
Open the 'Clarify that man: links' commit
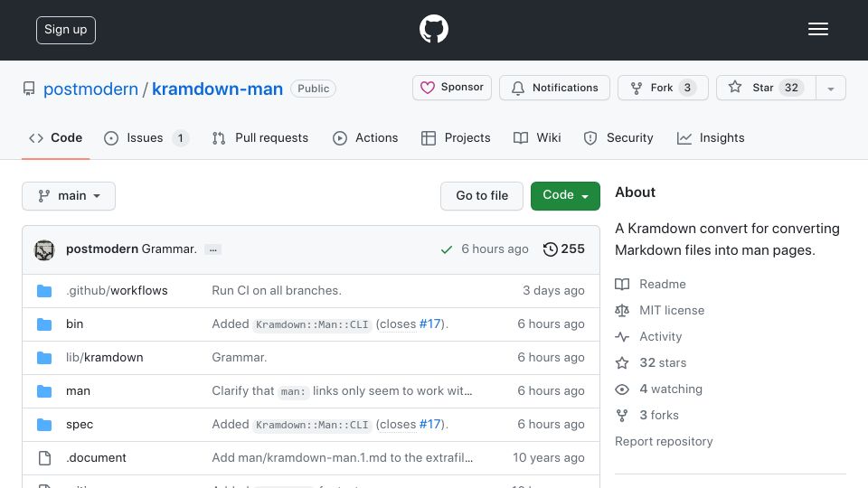(x=342, y=390)
